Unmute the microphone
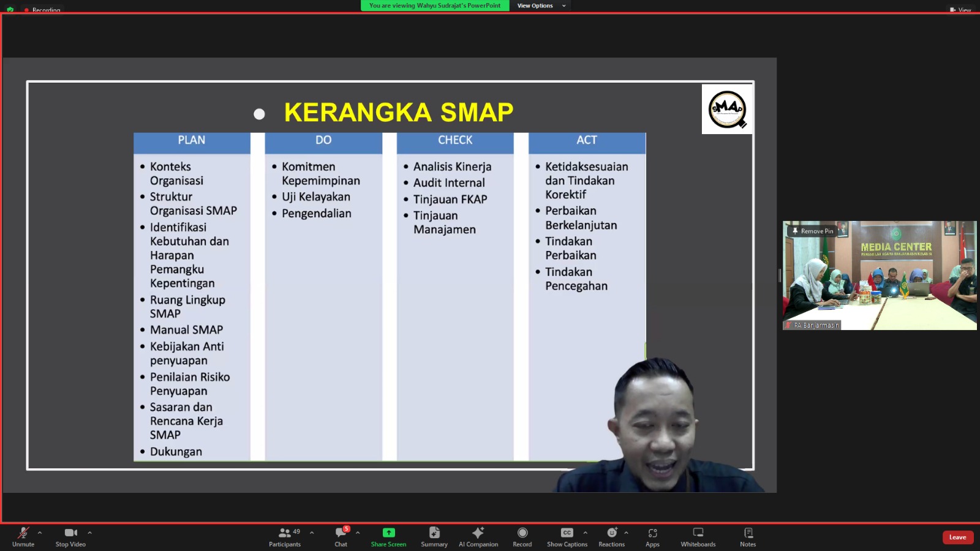The width and height of the screenshot is (980, 551). (23, 536)
